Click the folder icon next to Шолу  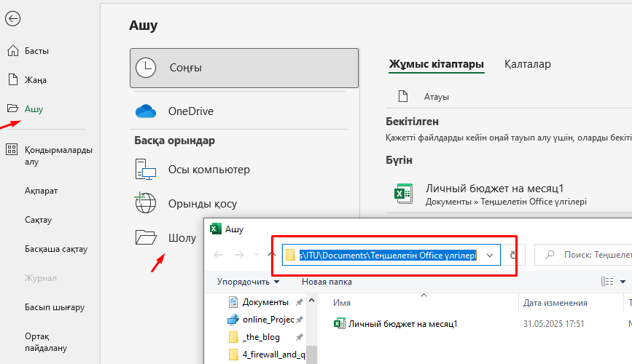(x=146, y=237)
